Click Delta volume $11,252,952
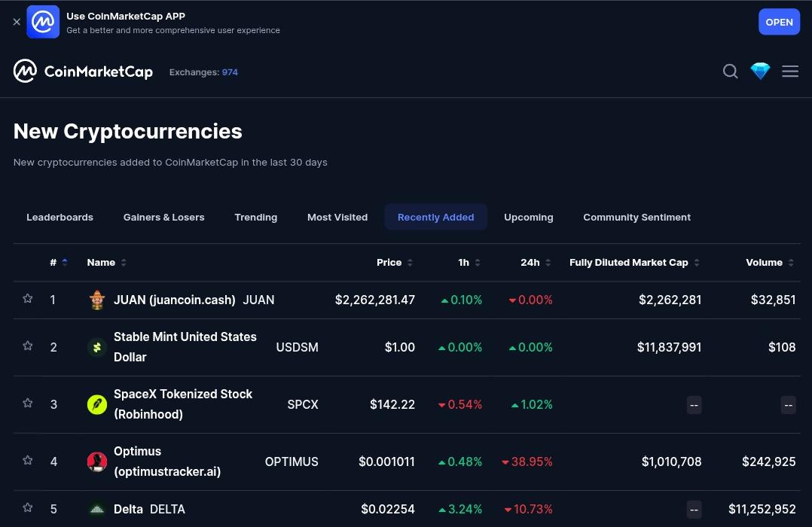This screenshot has height=527, width=812. point(762,509)
